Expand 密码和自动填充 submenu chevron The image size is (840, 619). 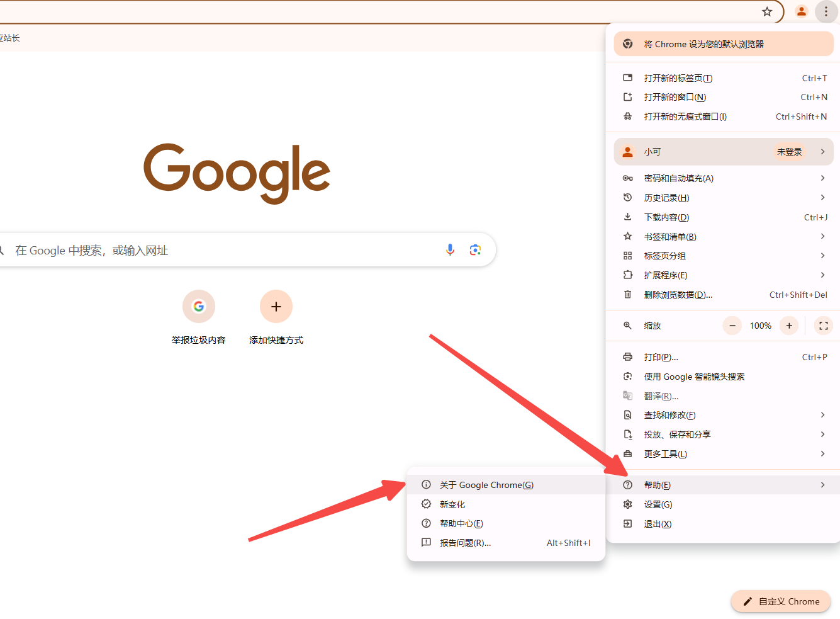(822, 178)
